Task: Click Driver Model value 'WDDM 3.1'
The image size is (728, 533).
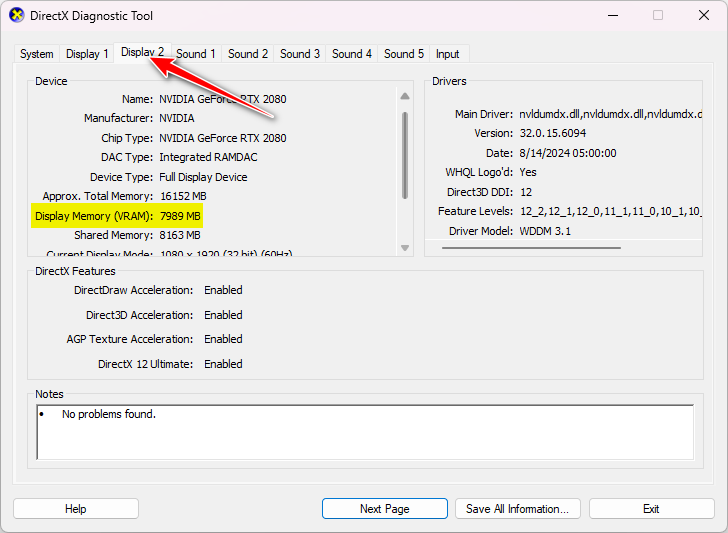Action: (x=545, y=231)
